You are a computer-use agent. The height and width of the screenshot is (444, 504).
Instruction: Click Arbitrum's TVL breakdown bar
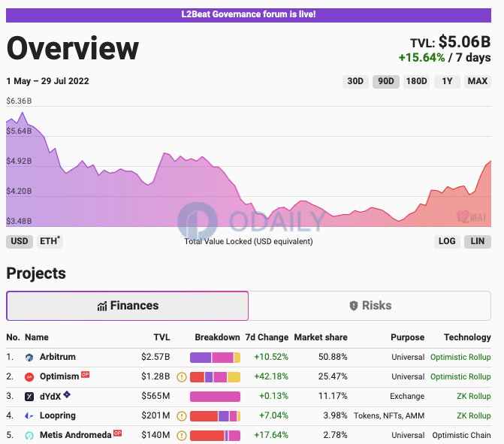click(215, 358)
